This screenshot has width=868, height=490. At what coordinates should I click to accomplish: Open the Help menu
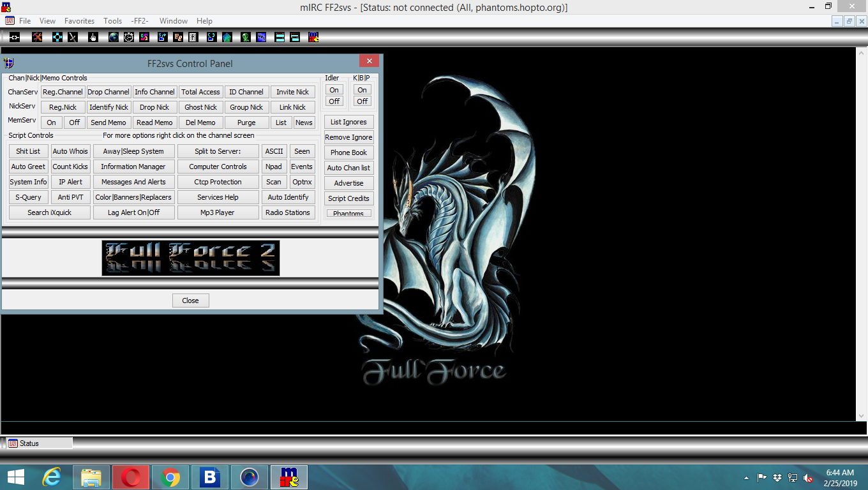tap(204, 21)
